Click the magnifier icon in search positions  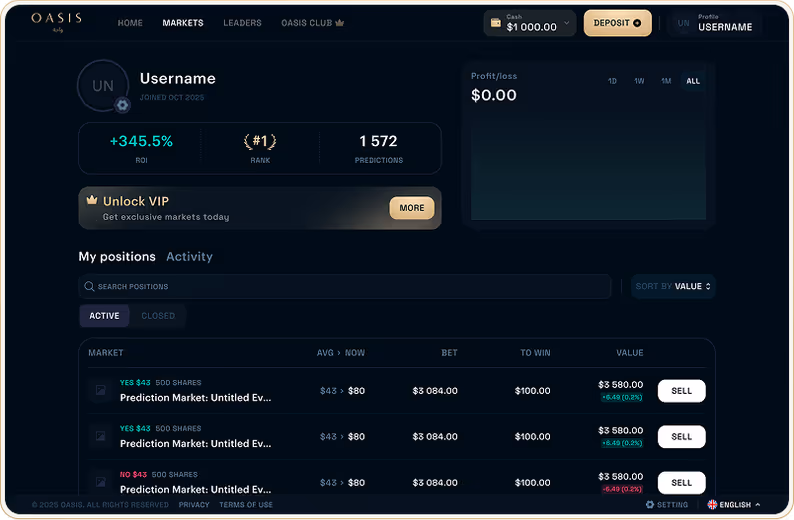click(x=90, y=287)
